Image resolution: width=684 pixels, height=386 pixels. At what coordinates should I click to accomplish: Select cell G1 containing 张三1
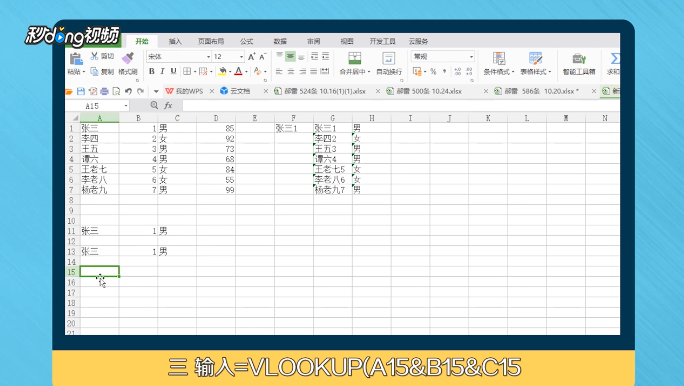[x=333, y=128]
